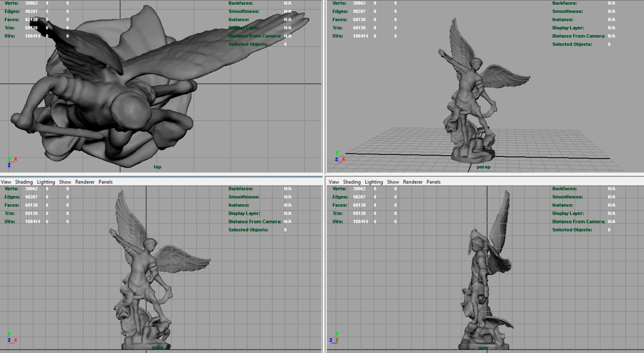Click the 'Smoothness:' label in the side viewport
This screenshot has height=353, width=644.
point(568,197)
